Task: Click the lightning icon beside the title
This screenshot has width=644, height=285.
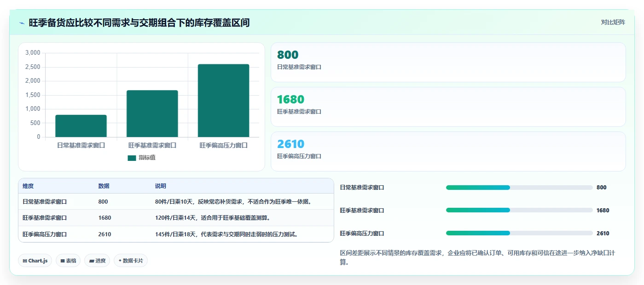Action: (22, 23)
